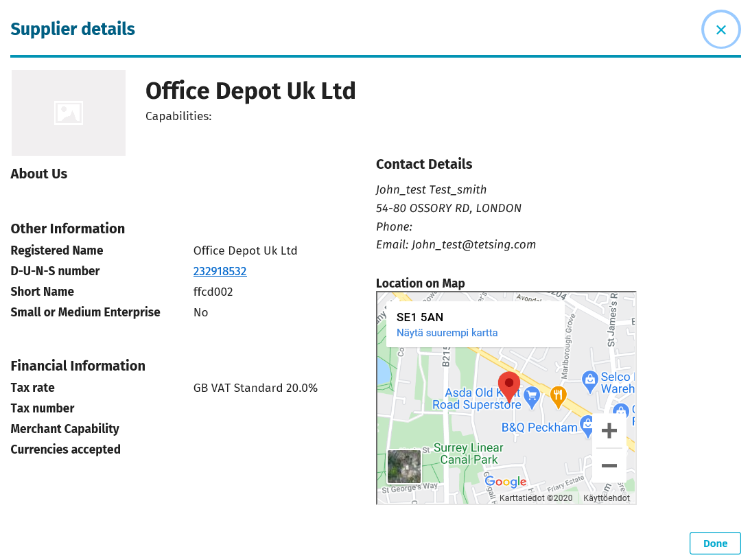Viewport: 750px width, 560px height.
Task: Select the Selco Warehouse shopping marker
Action: (589, 382)
